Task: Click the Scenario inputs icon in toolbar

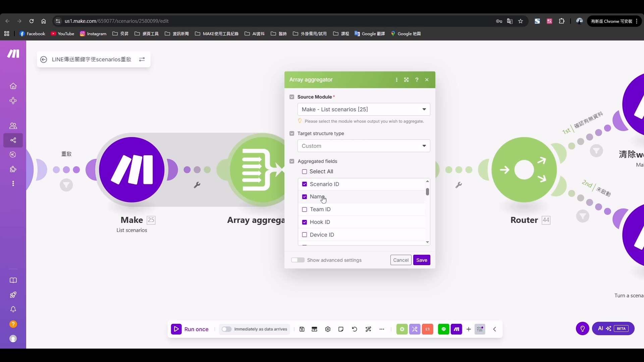Action: coord(314,329)
